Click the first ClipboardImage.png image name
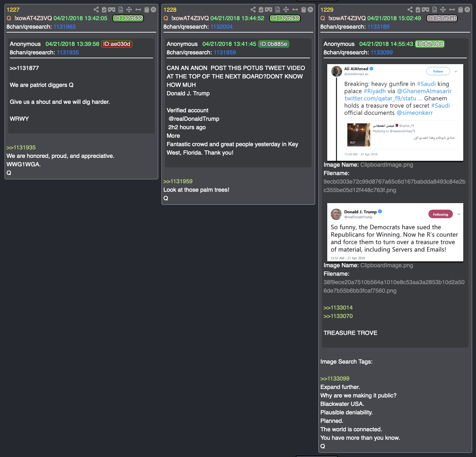 pyautogui.click(x=386, y=165)
